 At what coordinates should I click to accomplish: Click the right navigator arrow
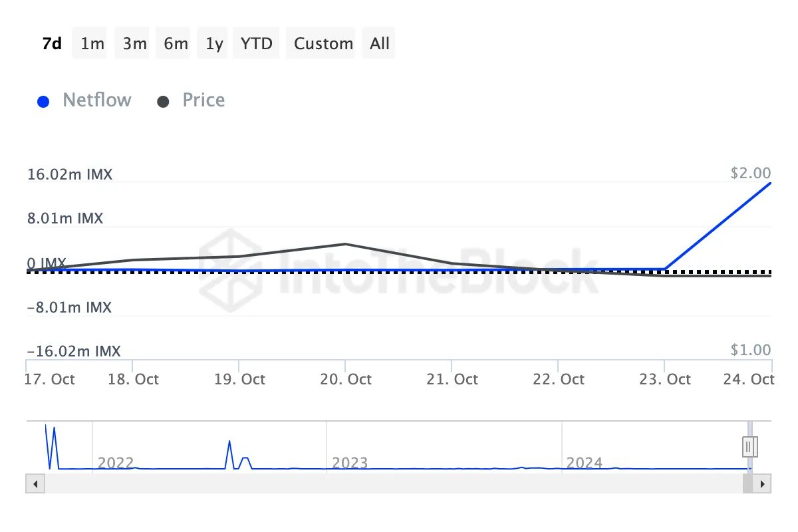pos(763,483)
